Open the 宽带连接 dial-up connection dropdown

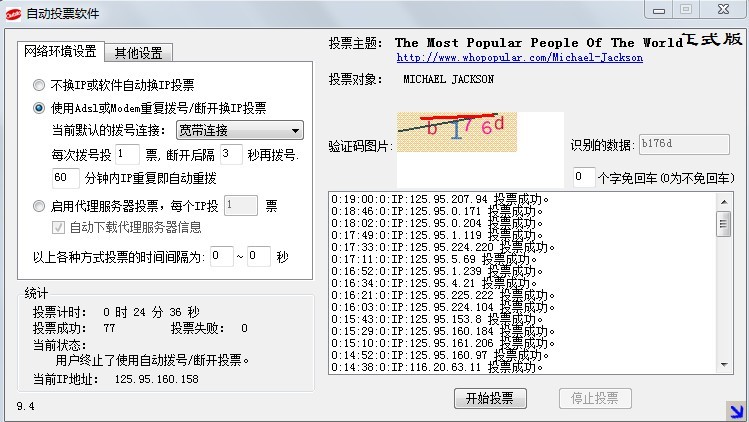click(x=239, y=130)
